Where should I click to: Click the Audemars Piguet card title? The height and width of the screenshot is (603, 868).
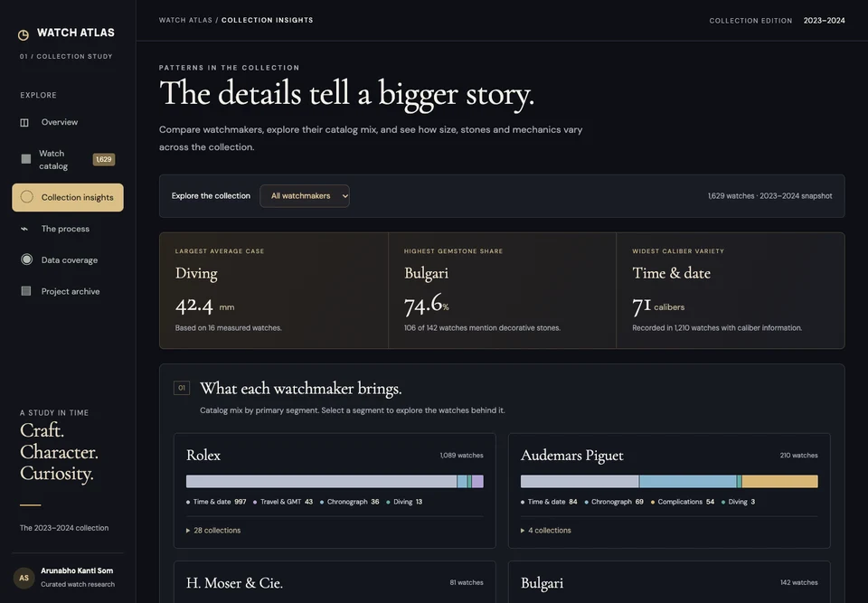(x=571, y=456)
